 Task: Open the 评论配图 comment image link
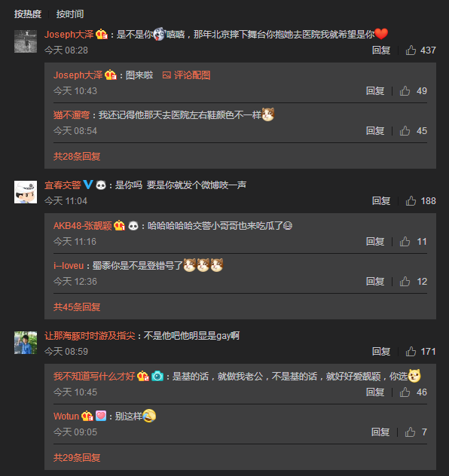coord(186,75)
